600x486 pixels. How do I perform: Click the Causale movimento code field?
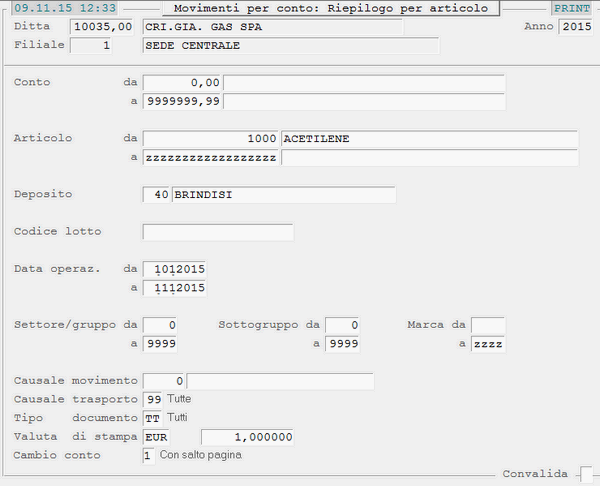pos(164,381)
